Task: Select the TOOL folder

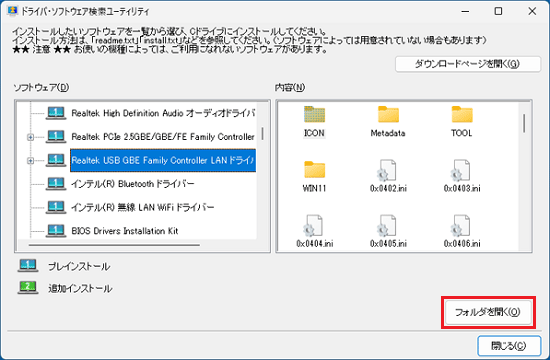Action: point(462,114)
